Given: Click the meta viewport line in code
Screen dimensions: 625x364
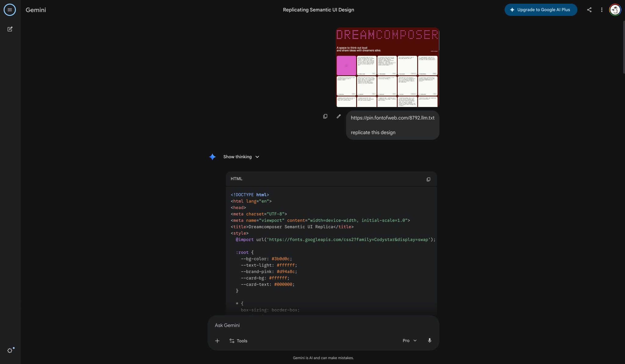Looking at the screenshot, I should (320, 220).
